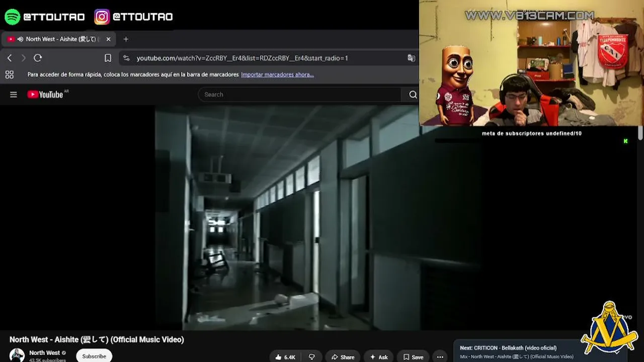This screenshot has width=644, height=362.
Task: Close the North West - Aishite tab
Action: click(x=108, y=39)
